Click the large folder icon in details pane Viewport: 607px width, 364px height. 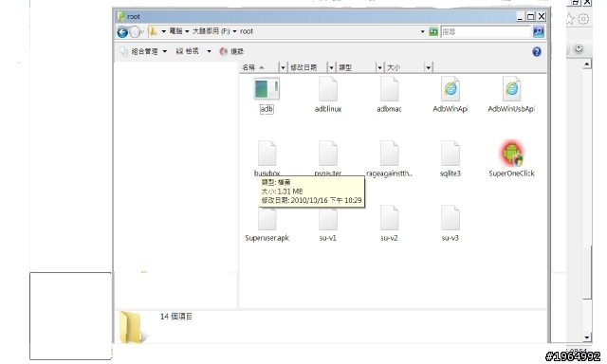[134, 327]
